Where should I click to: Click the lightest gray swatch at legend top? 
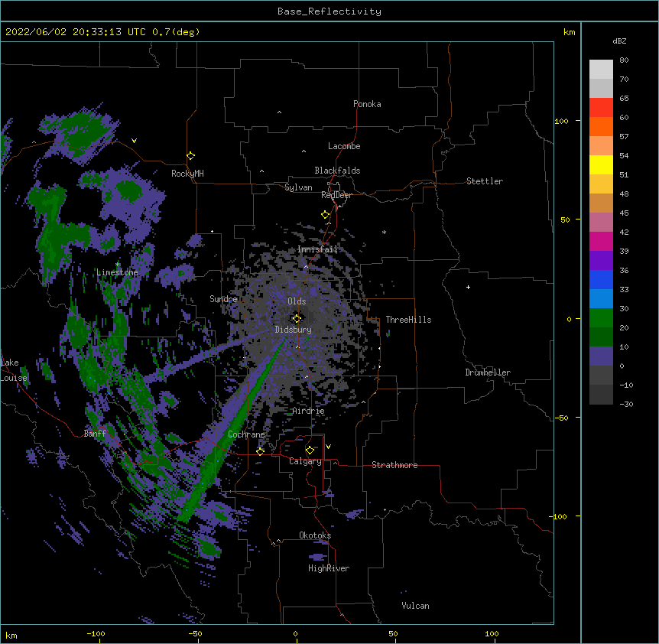click(601, 69)
